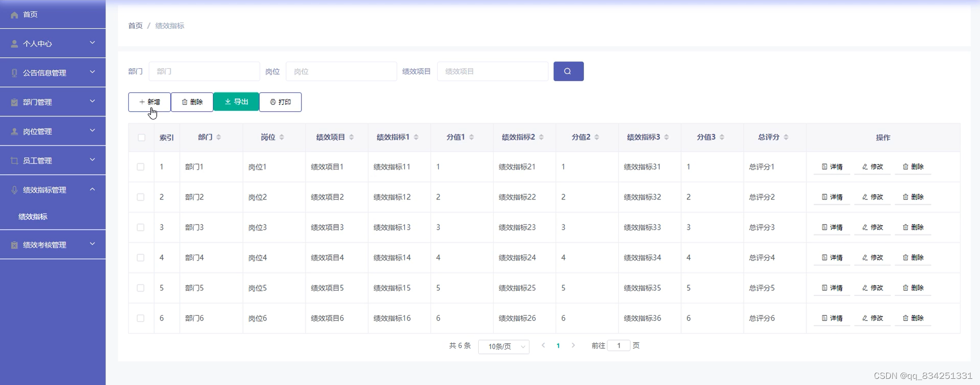Click the magnifier search button
The width and height of the screenshot is (980, 385).
tap(568, 71)
